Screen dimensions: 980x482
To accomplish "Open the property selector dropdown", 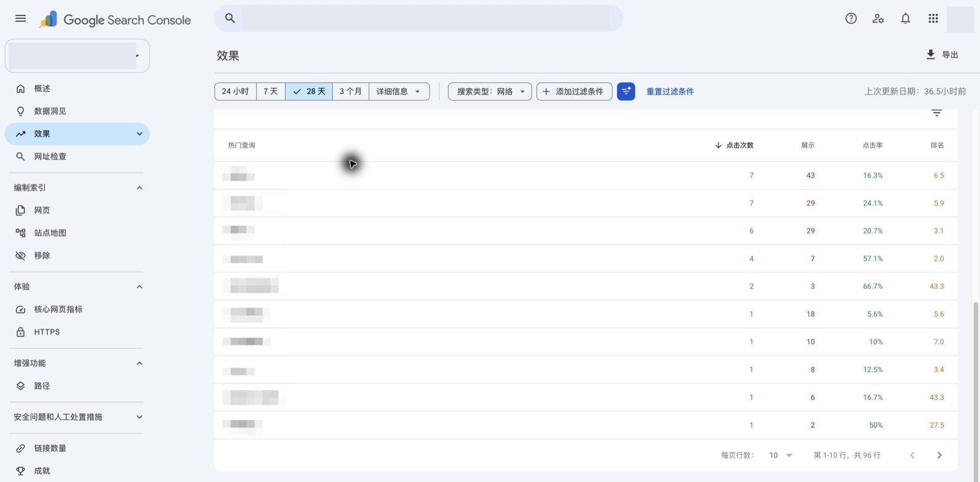I will (x=77, y=56).
